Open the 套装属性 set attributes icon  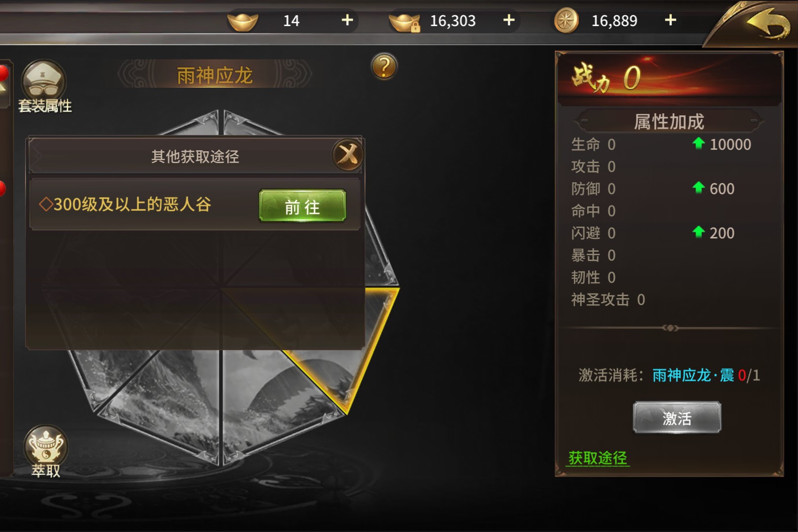coord(44,87)
